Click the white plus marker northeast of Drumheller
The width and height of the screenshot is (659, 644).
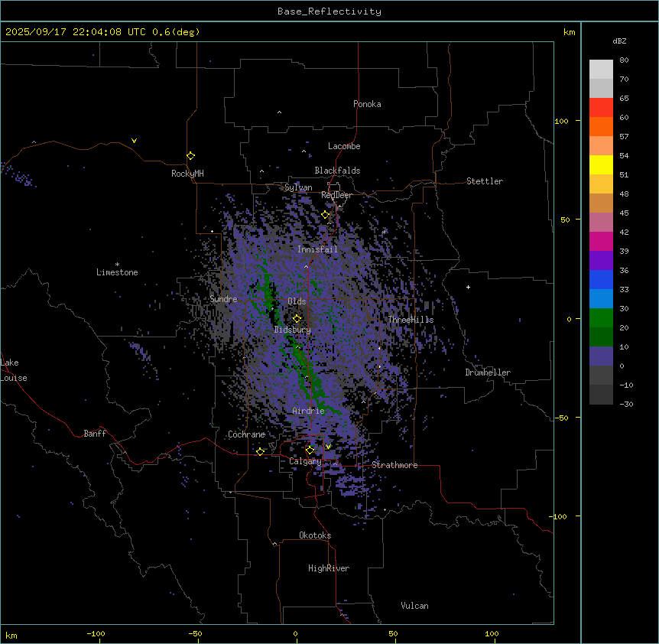(x=469, y=287)
